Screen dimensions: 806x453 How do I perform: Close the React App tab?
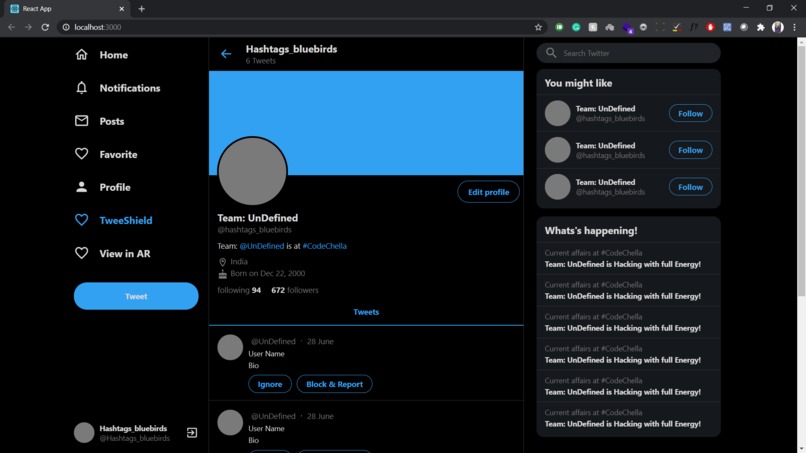pyautogui.click(x=121, y=9)
